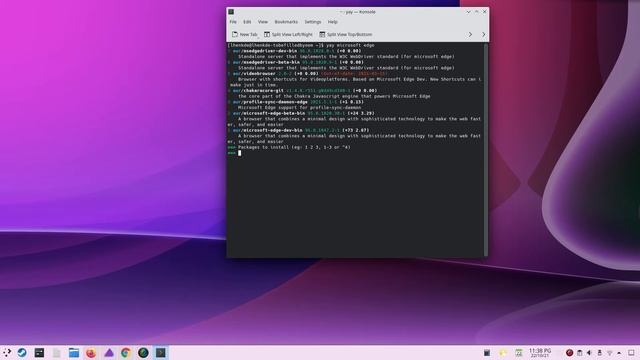Click the show desktop button in taskbar
This screenshot has height=360, width=640.
pyautogui.click(x=631, y=353)
